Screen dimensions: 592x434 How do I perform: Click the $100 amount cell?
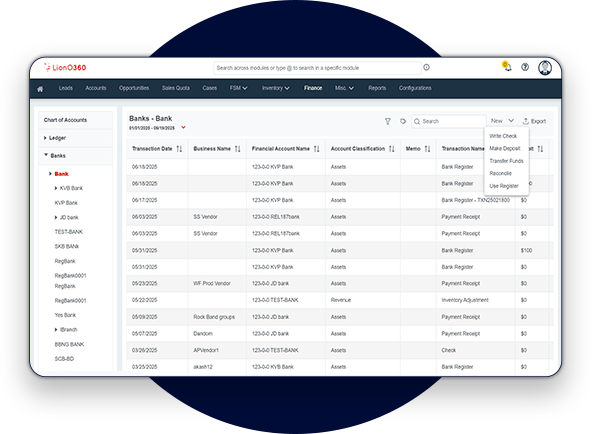pyautogui.click(x=526, y=250)
